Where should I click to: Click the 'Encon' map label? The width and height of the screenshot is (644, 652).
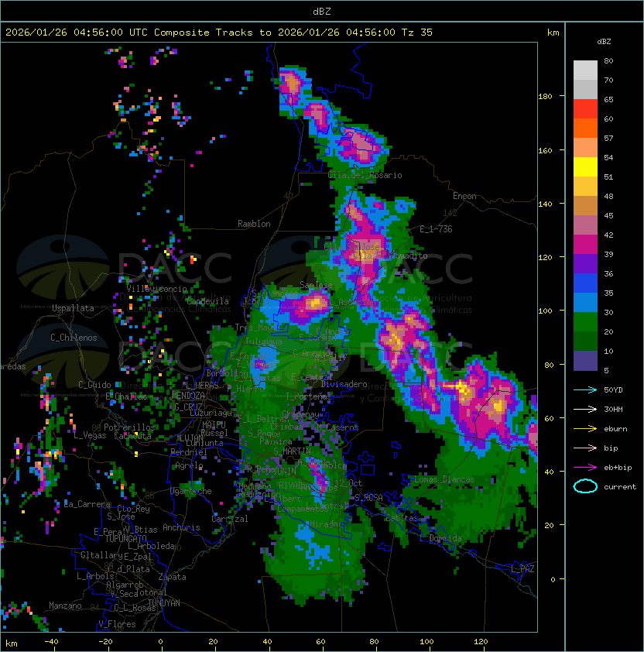464,196
